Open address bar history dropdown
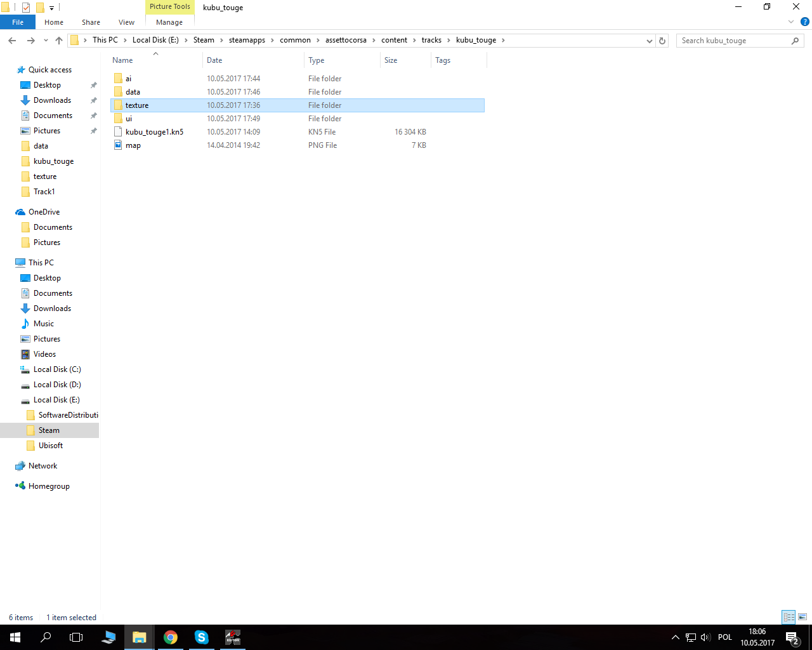This screenshot has height=650, width=812. click(649, 41)
